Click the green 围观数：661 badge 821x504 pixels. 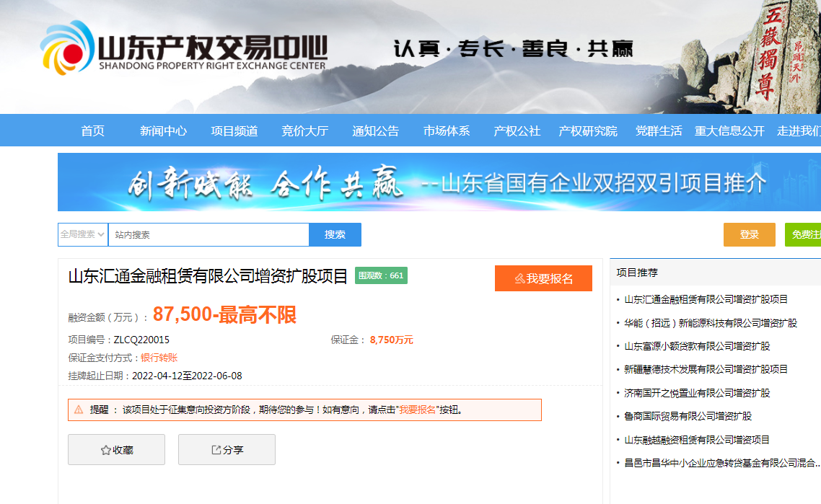tap(381, 276)
